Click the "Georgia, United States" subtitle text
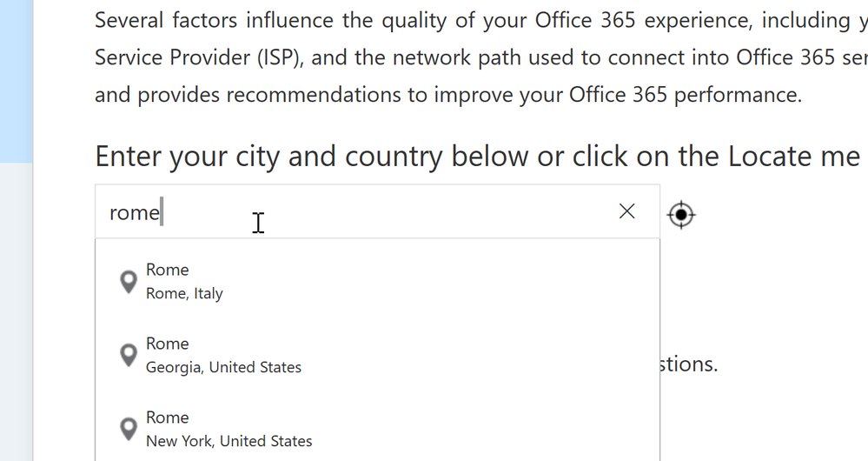 [x=223, y=367]
